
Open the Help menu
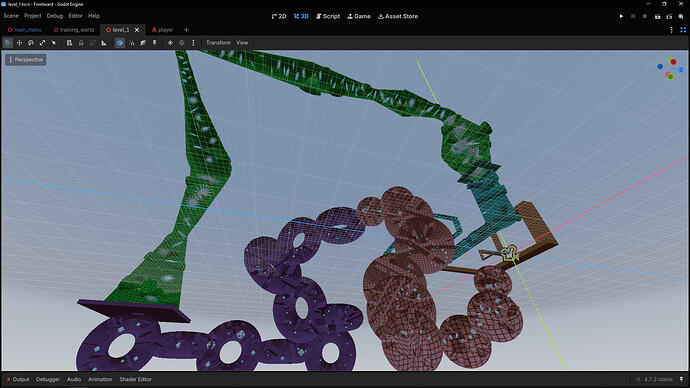coord(94,16)
